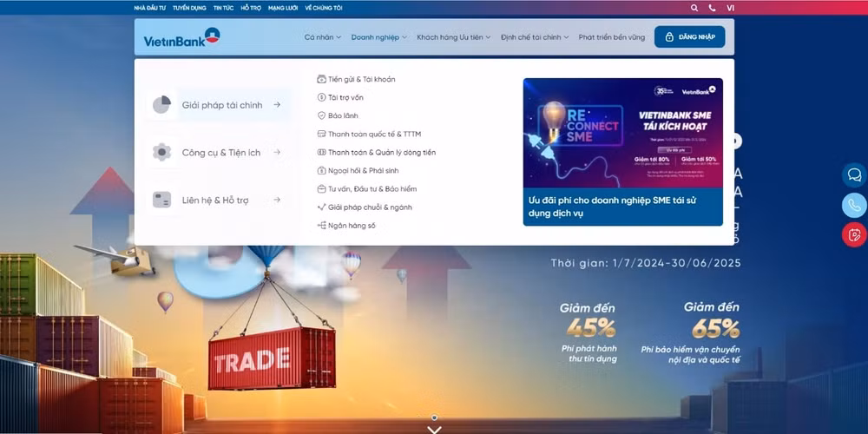The width and height of the screenshot is (868, 434).
Task: Click the phone icon in top bar
Action: [712, 8]
